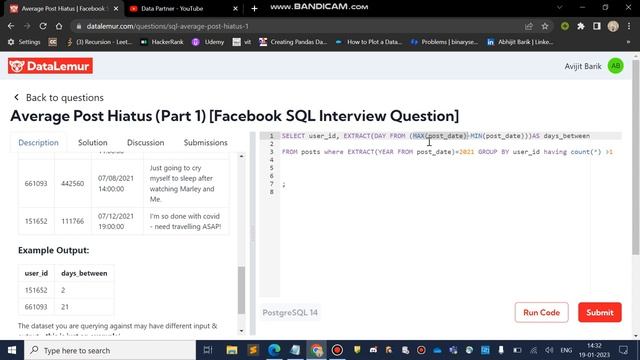Click the Windows search box
The height and width of the screenshot is (360, 640).
(x=110, y=350)
